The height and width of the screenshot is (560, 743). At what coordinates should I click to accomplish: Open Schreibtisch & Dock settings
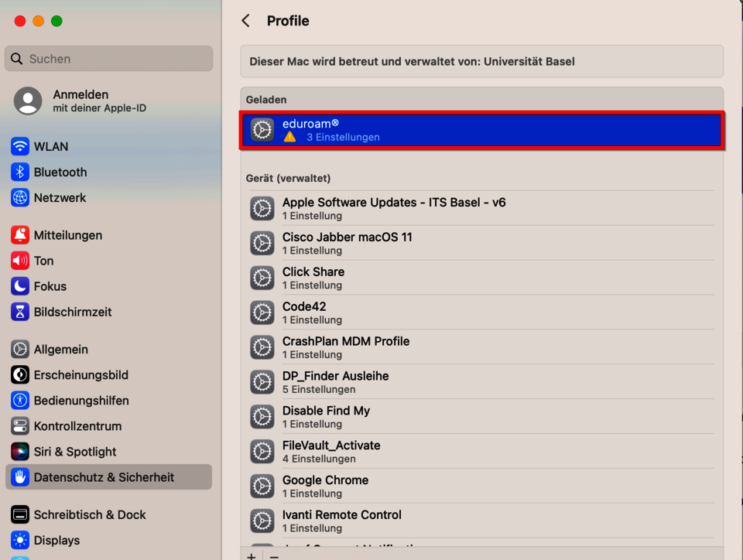(89, 514)
